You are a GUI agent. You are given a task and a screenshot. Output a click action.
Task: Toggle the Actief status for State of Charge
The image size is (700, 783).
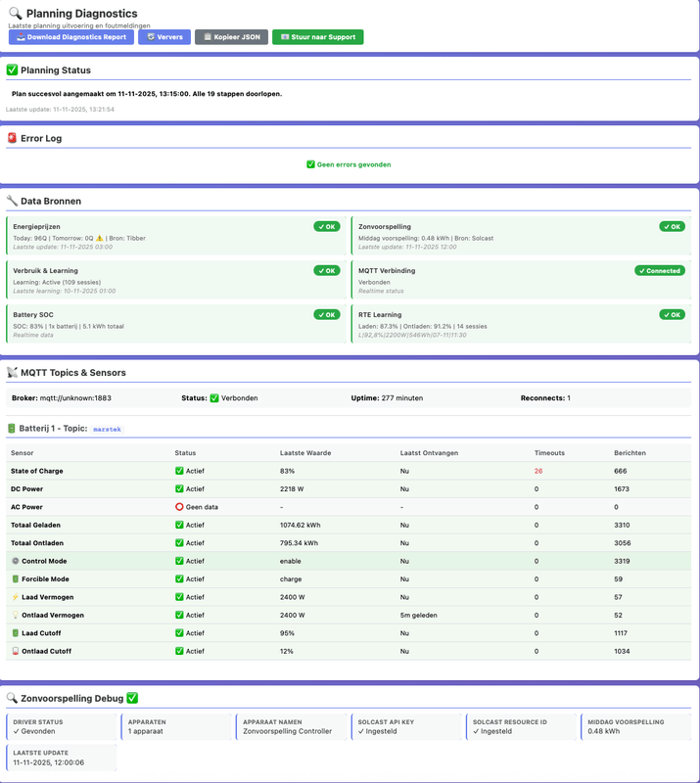point(190,471)
